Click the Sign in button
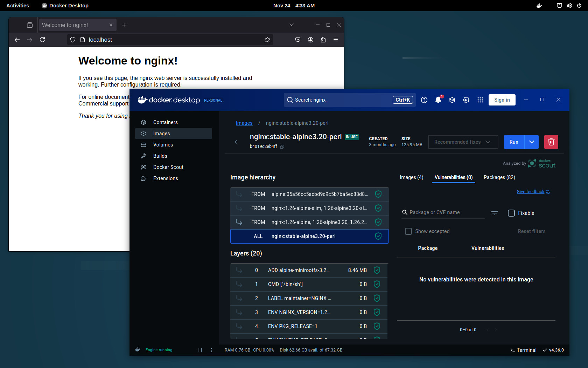 [502, 100]
